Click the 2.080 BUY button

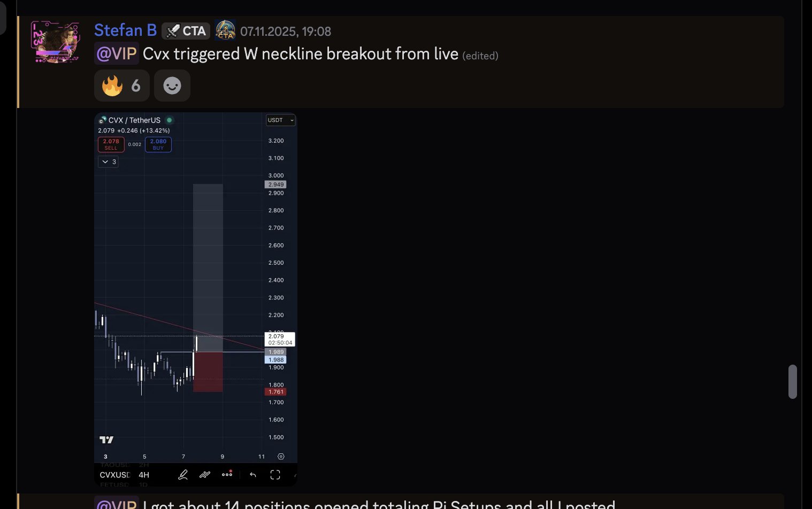point(158,144)
